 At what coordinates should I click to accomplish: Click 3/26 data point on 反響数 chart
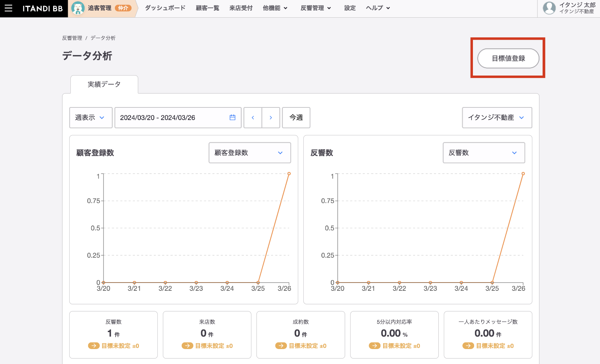(x=523, y=174)
